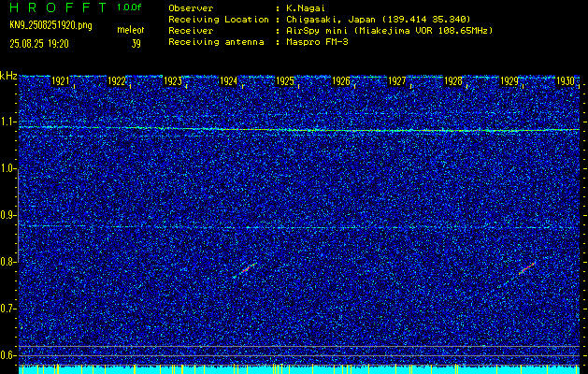Click the 0.6 frequency axis label
Image resolution: width=588 pixels, height=374 pixels.
point(7,355)
